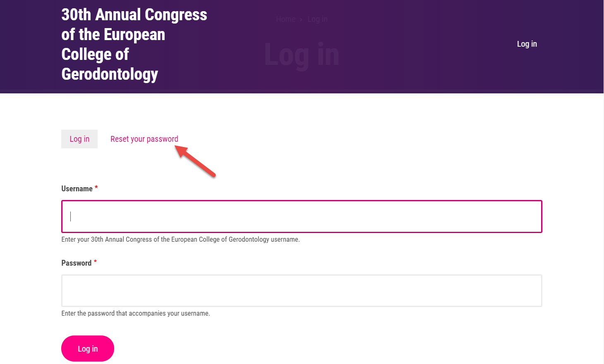The width and height of the screenshot is (604, 364).
Task: Click the red asterisk beside Username
Action: pyautogui.click(x=96, y=188)
